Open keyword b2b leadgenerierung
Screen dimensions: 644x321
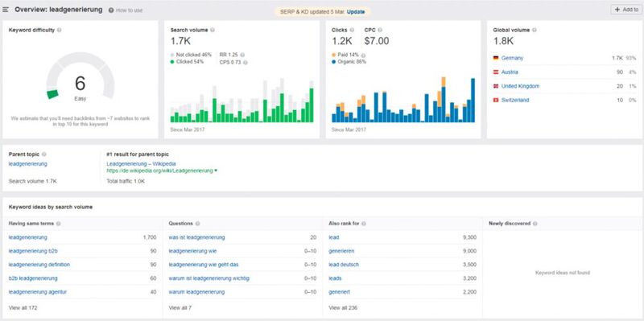point(33,278)
